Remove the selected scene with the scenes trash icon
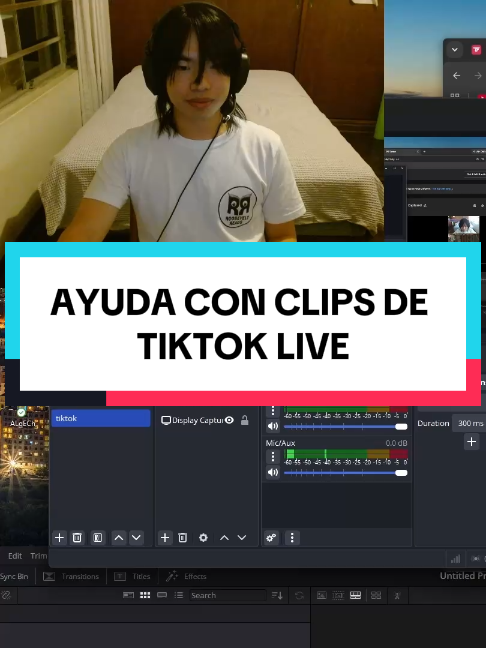This screenshot has width=486, height=648. [77, 538]
